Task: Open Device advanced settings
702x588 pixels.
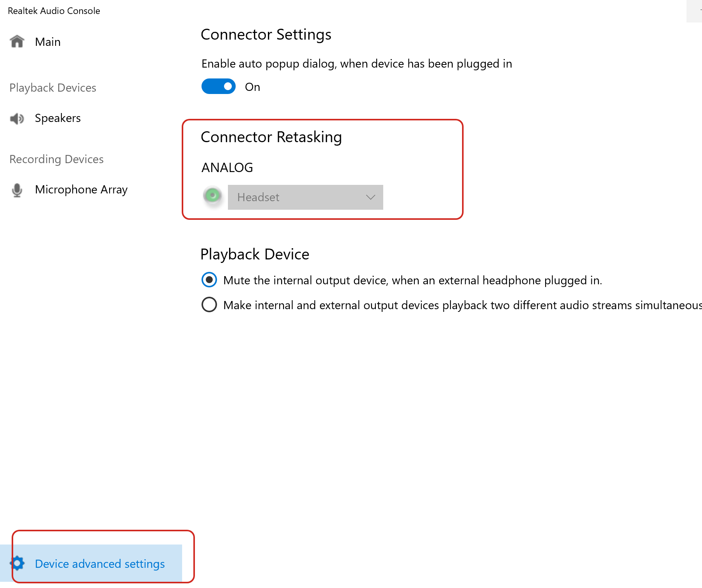Action: [x=100, y=564]
